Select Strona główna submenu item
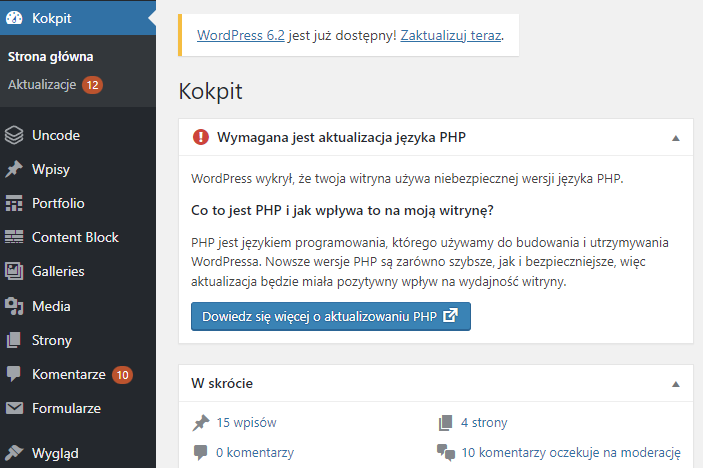 [50, 57]
